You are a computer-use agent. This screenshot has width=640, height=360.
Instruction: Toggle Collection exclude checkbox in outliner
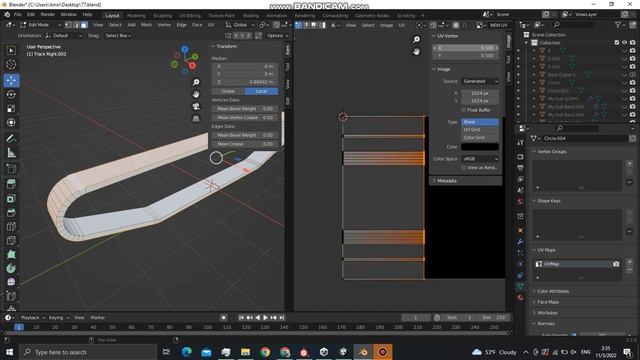coord(617,42)
